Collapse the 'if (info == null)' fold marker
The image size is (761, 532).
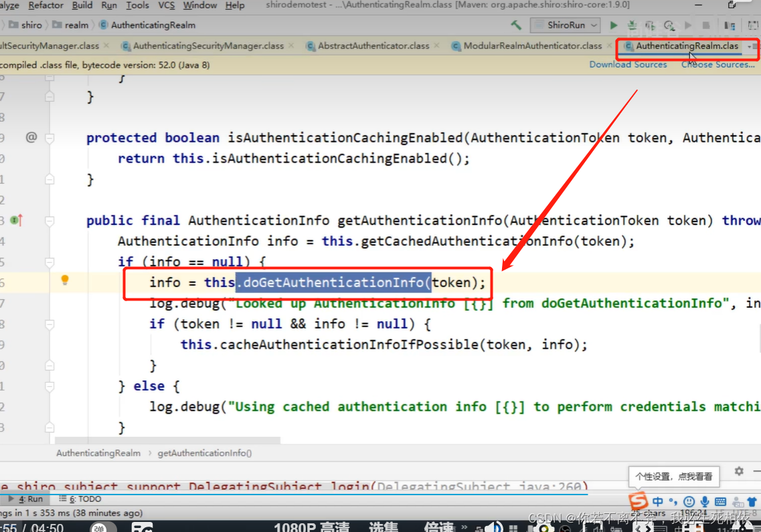click(50, 262)
